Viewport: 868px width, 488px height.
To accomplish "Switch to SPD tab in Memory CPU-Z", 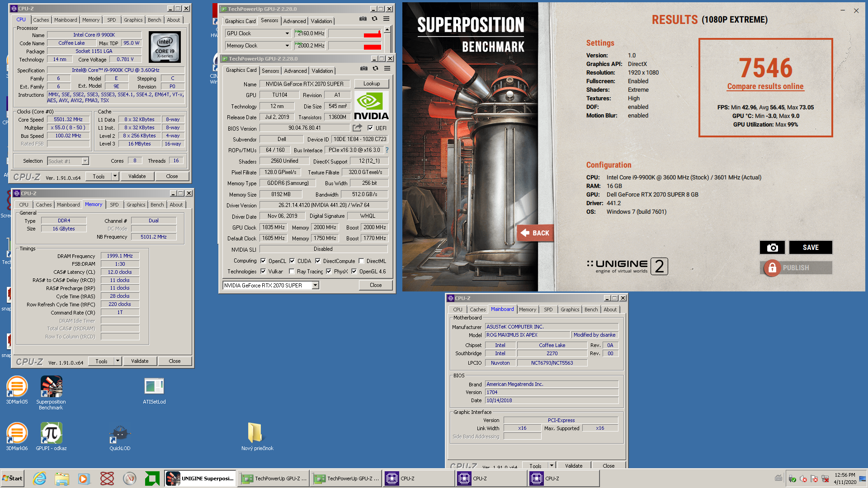I will (114, 205).
